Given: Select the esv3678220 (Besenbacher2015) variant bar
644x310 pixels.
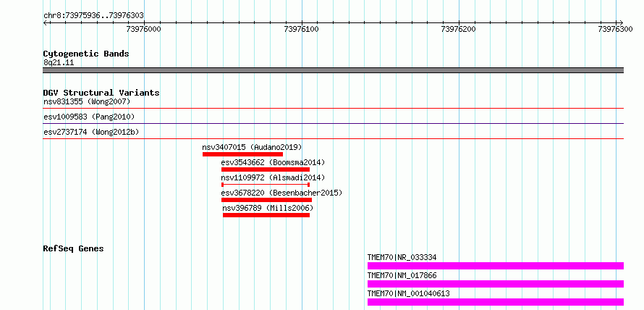Looking at the screenshot, I should (266, 200).
